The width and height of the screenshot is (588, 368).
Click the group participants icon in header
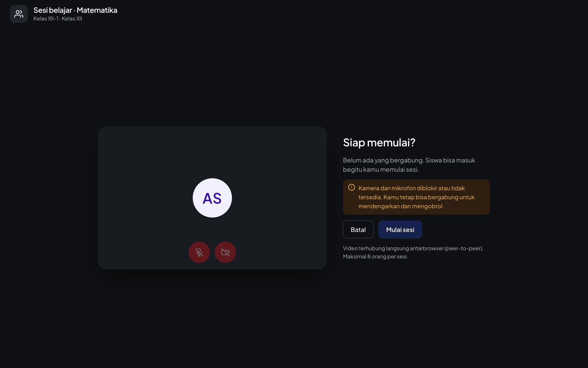[19, 14]
